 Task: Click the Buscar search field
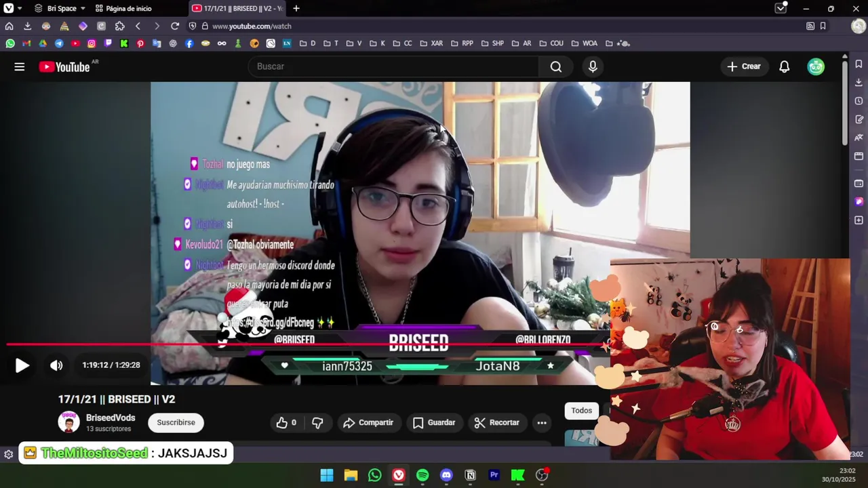pos(393,66)
